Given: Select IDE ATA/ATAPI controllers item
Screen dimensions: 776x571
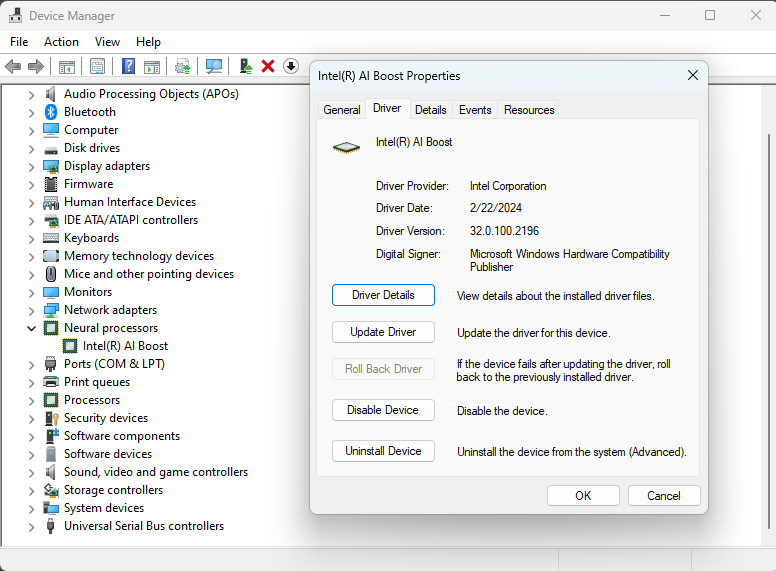Looking at the screenshot, I should click(131, 220).
